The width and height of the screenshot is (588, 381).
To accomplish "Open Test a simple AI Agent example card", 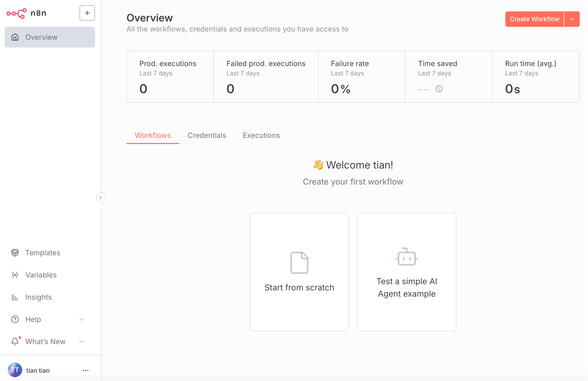I will pyautogui.click(x=407, y=272).
